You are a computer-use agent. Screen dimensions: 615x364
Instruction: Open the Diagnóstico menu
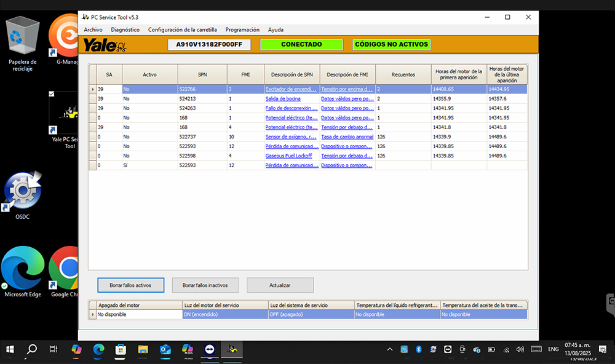click(x=125, y=30)
